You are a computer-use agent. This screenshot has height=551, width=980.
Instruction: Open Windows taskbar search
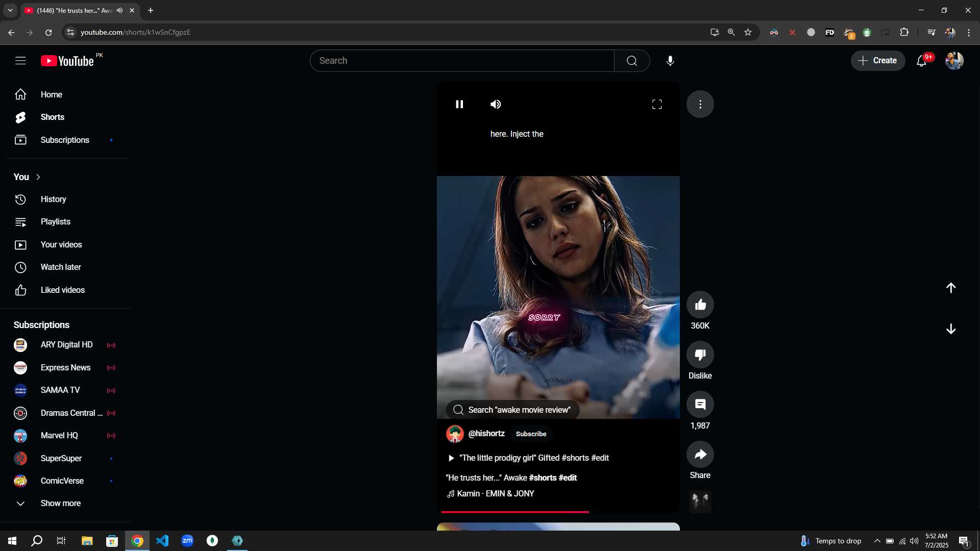tap(37, 541)
